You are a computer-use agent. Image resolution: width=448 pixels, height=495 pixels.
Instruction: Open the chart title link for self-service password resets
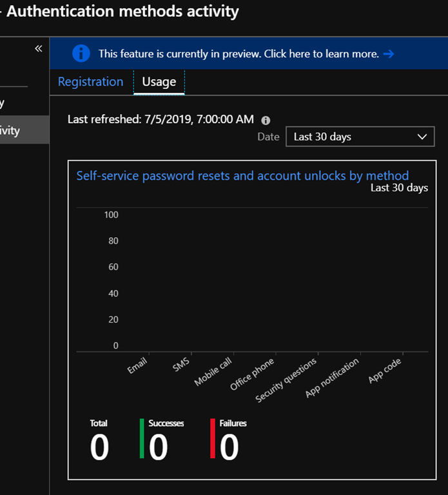pyautogui.click(x=242, y=175)
